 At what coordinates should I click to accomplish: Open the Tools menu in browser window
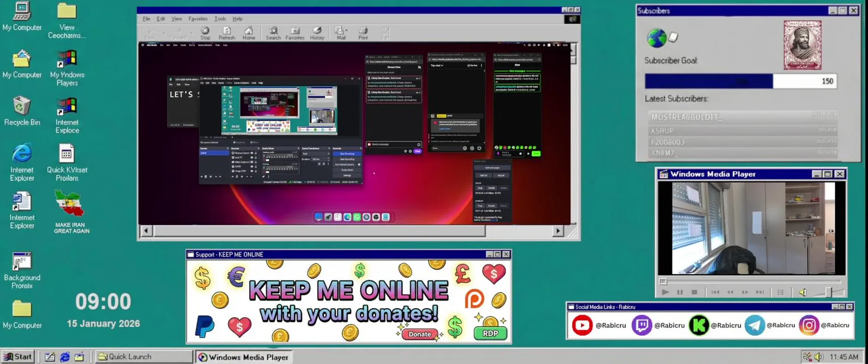pos(220,19)
